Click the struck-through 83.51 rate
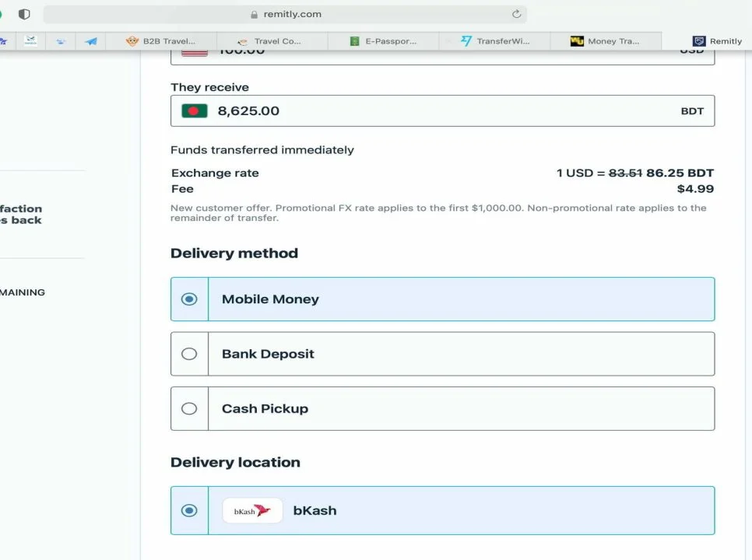 pyautogui.click(x=625, y=173)
